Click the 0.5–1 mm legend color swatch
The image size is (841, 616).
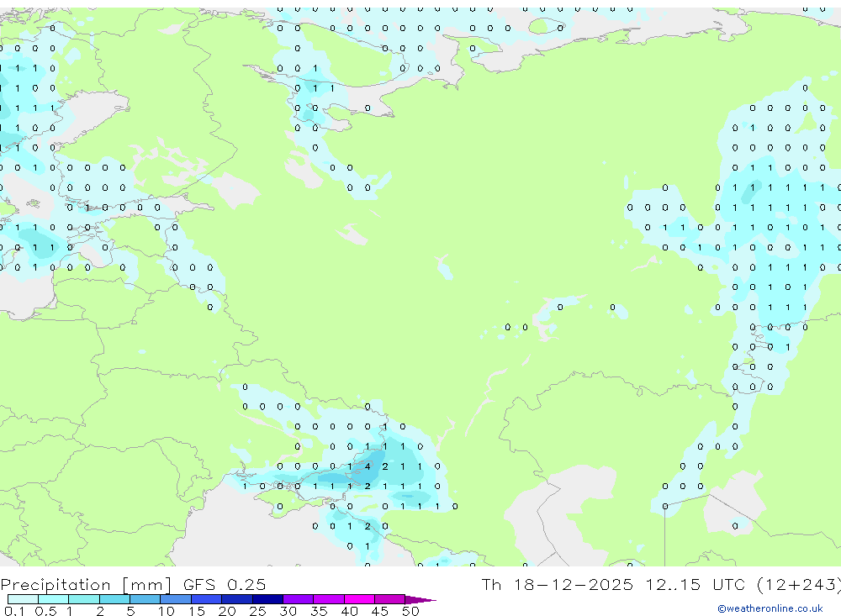(x=54, y=599)
